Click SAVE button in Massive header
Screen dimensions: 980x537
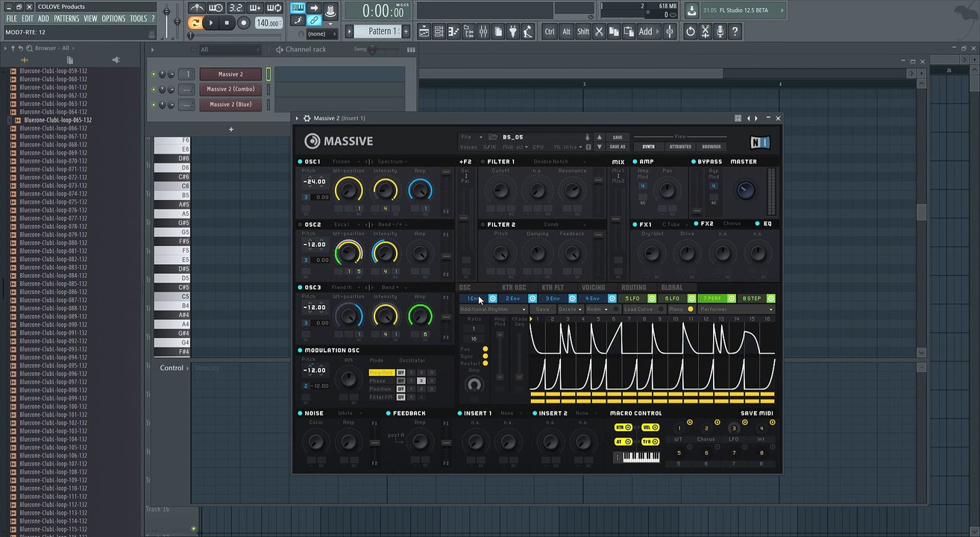pyautogui.click(x=618, y=137)
